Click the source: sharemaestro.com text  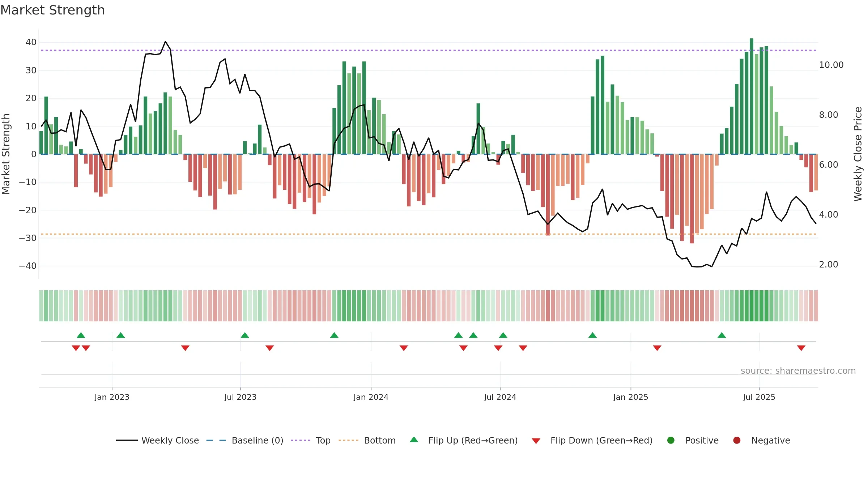798,371
